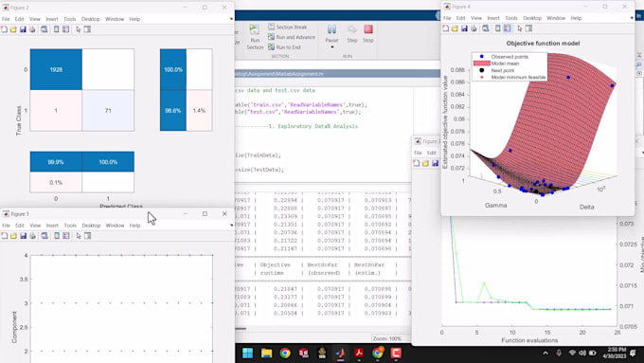Save Figure 2 using the disk icon
The height and width of the screenshot is (363, 644).
pyautogui.click(x=23, y=29)
